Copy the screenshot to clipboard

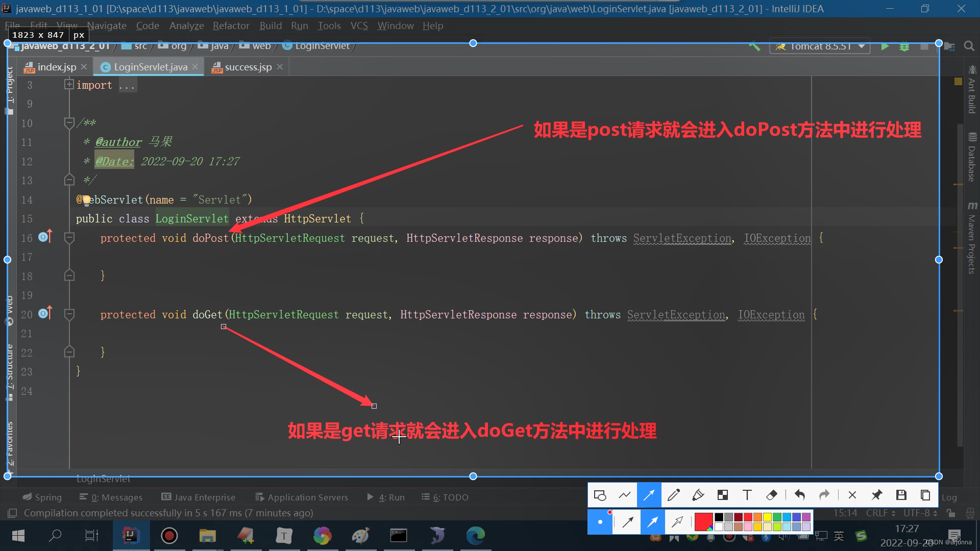925,495
